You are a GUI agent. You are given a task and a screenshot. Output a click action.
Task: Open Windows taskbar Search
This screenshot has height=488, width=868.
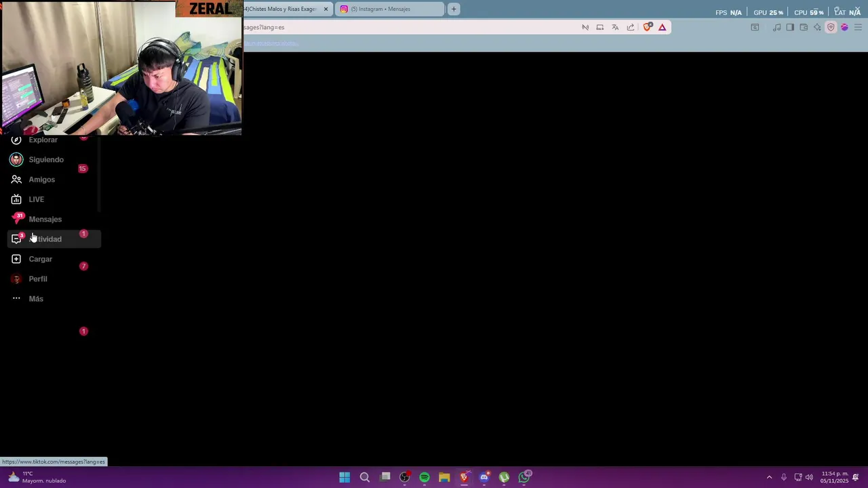tap(364, 477)
